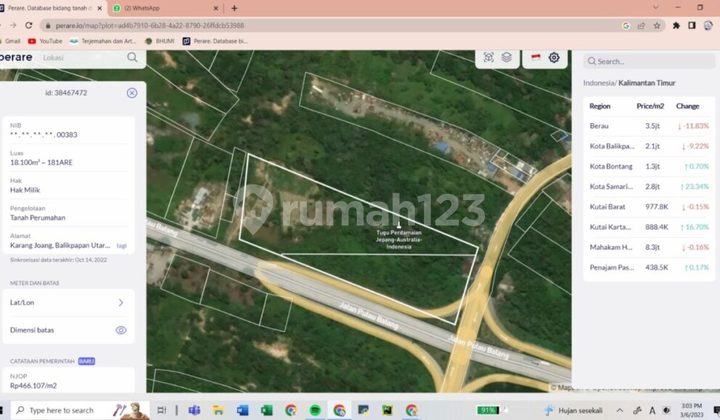Image resolution: width=720 pixels, height=420 pixels.
Task: Open Spotify from the taskbar
Action: [x=315, y=410]
